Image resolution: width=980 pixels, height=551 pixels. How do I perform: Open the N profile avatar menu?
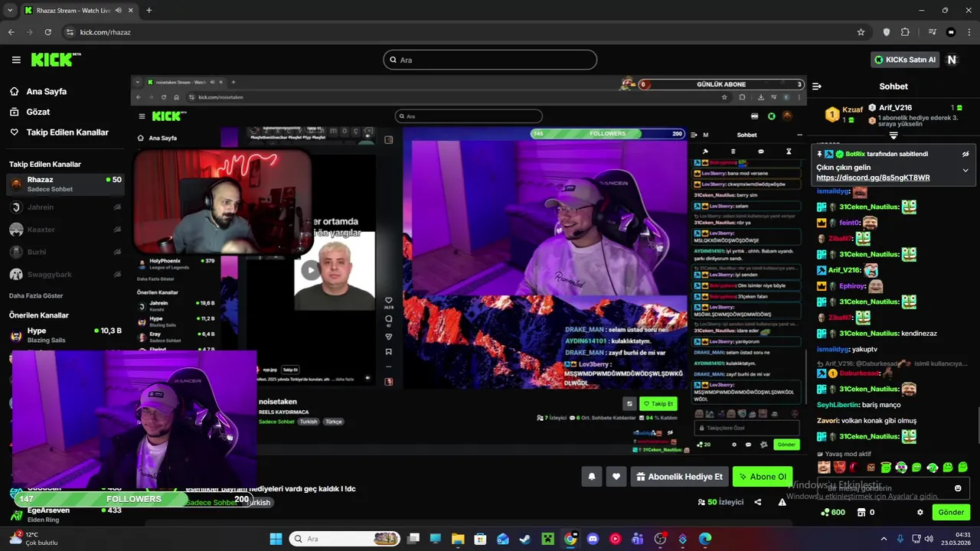(952, 60)
